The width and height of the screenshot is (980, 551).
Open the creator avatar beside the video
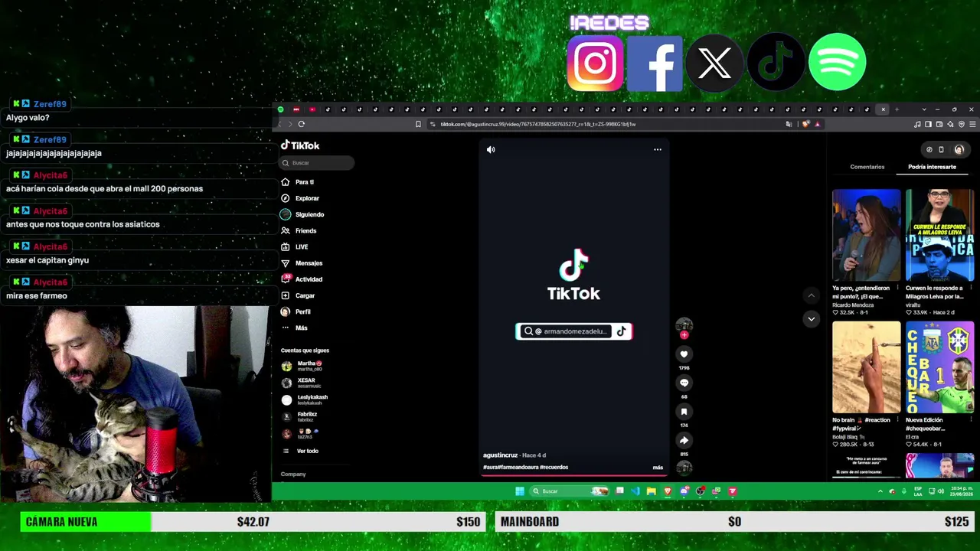coord(684,324)
